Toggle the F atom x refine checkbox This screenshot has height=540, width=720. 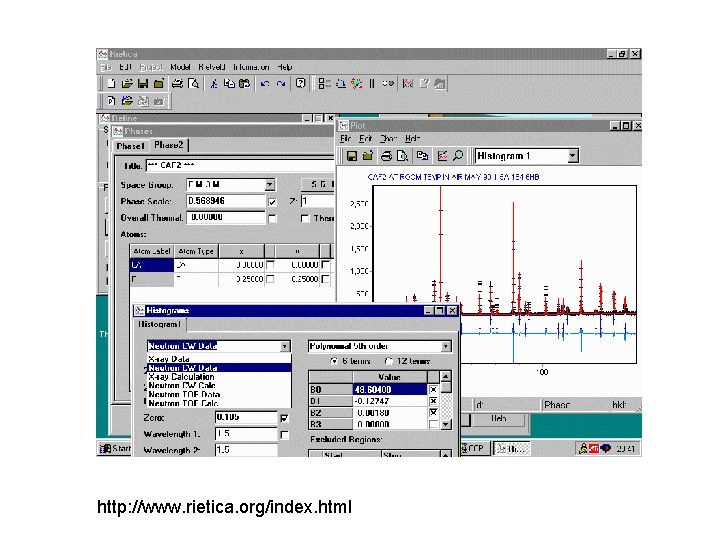[x=270, y=279]
